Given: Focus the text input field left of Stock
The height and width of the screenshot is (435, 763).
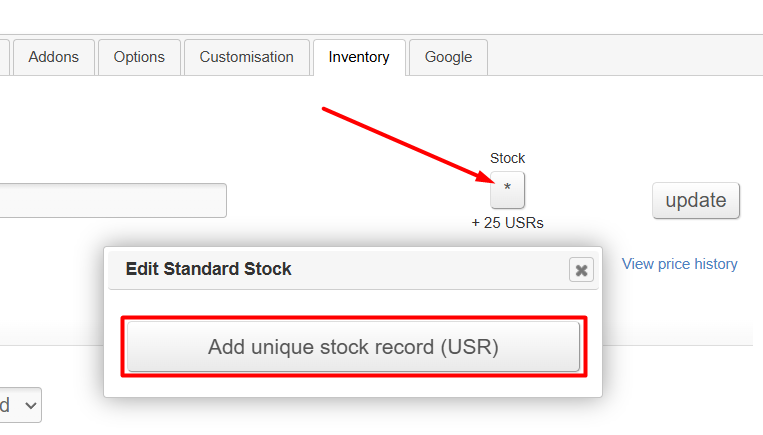Looking at the screenshot, I should [112, 200].
